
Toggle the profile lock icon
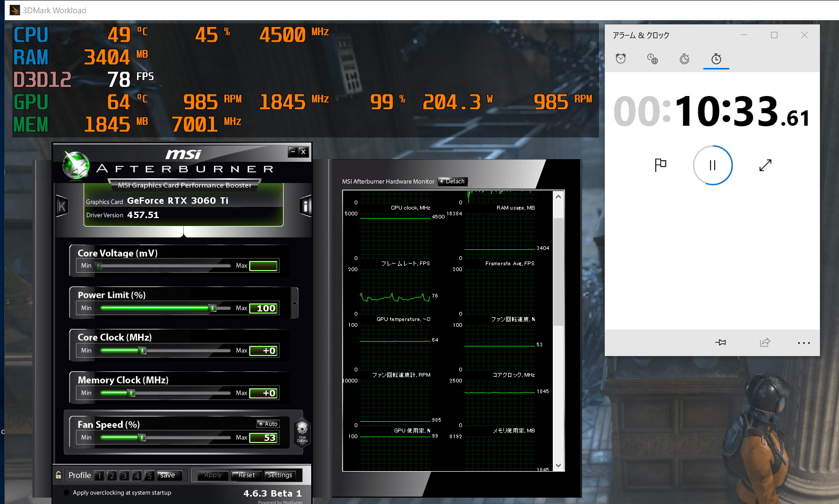(58, 475)
